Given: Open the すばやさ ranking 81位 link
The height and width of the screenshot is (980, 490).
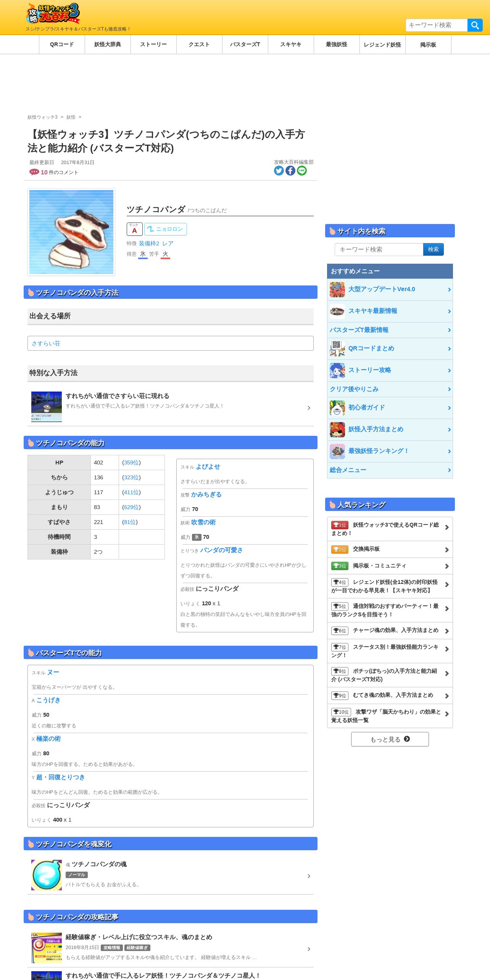Looking at the screenshot, I should coord(130,522).
